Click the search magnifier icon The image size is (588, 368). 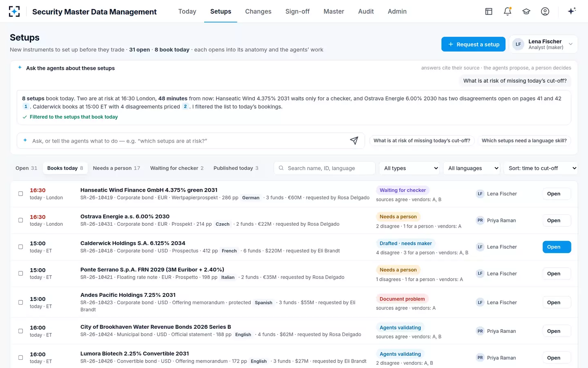click(x=281, y=168)
